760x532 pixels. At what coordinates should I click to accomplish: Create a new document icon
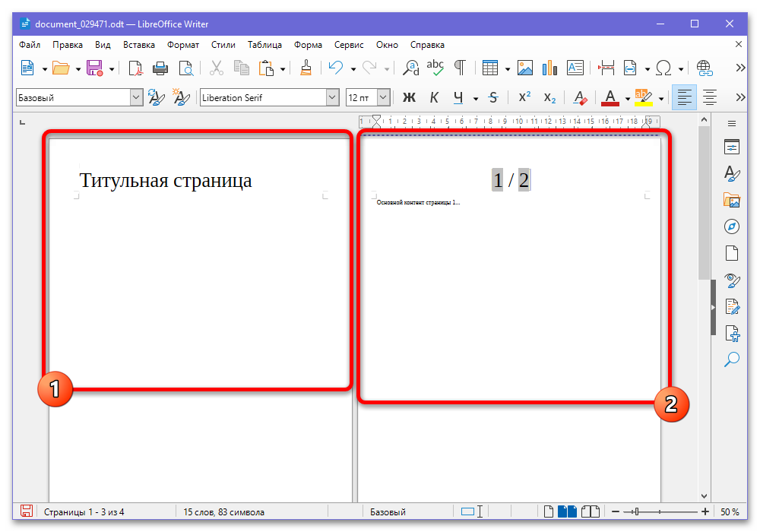point(27,68)
